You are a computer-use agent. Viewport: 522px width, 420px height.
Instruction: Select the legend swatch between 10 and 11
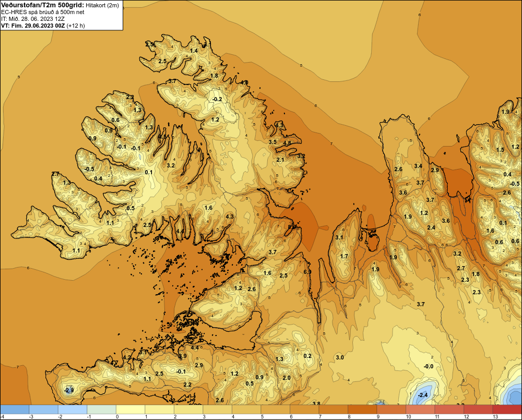(420, 410)
